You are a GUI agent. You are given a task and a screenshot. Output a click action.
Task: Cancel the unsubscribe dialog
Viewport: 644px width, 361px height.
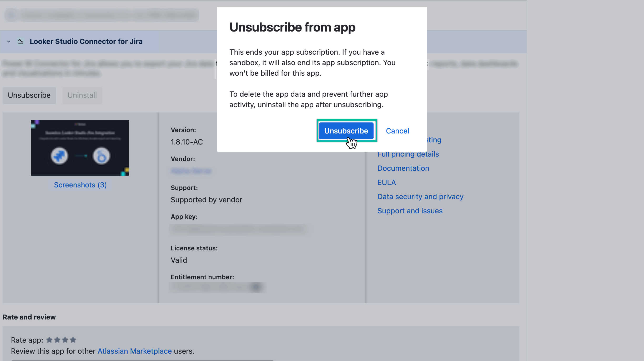tap(397, 131)
